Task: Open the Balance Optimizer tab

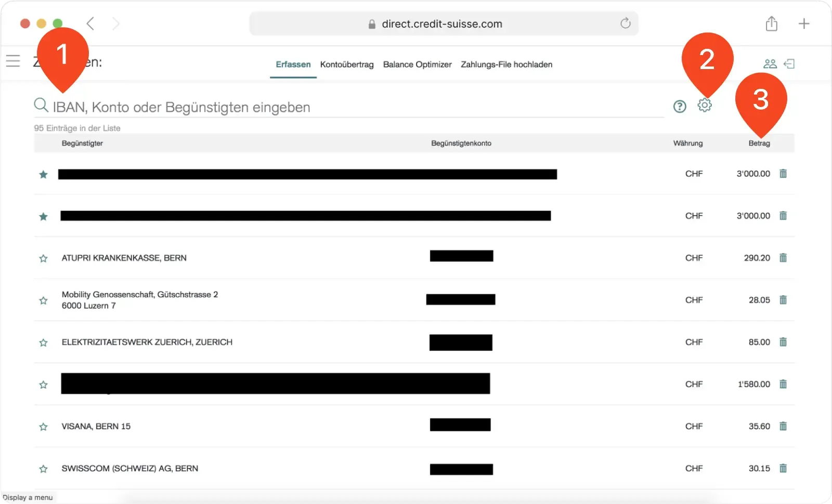Action: pyautogui.click(x=417, y=64)
